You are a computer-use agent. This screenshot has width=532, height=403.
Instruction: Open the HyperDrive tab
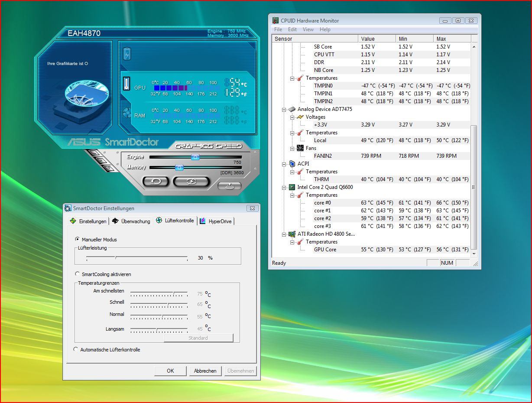[216, 221]
